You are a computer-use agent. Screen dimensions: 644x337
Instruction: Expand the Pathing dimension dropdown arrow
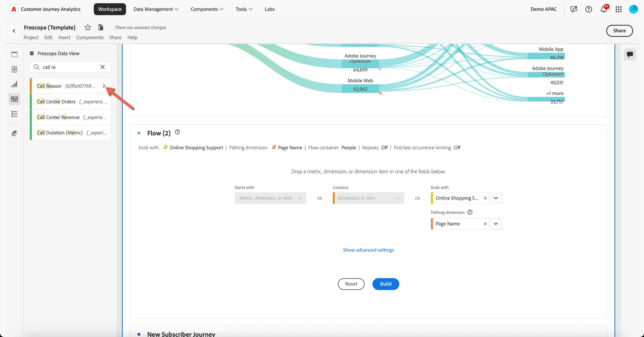[x=496, y=224]
